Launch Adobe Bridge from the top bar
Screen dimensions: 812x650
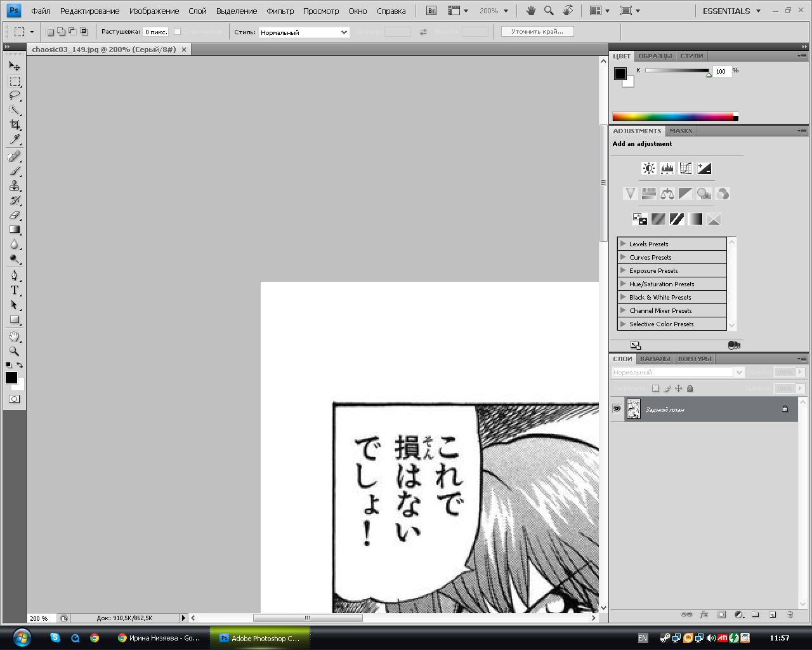[x=431, y=11]
